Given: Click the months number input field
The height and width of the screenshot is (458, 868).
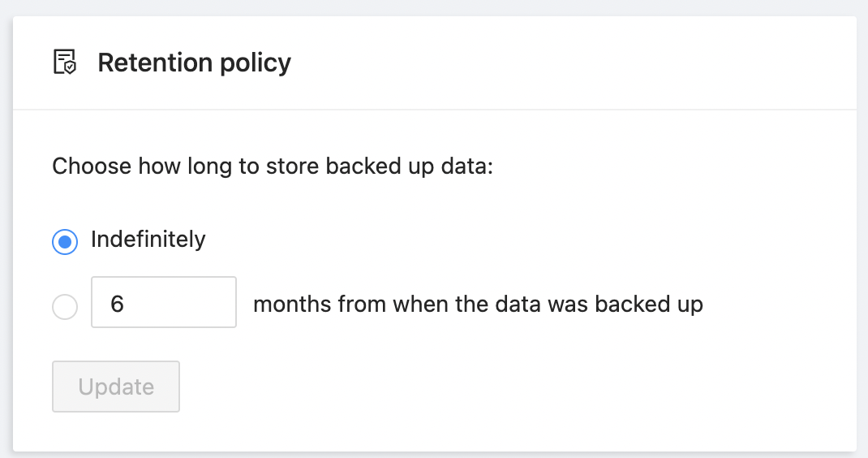Looking at the screenshot, I should [x=163, y=303].
